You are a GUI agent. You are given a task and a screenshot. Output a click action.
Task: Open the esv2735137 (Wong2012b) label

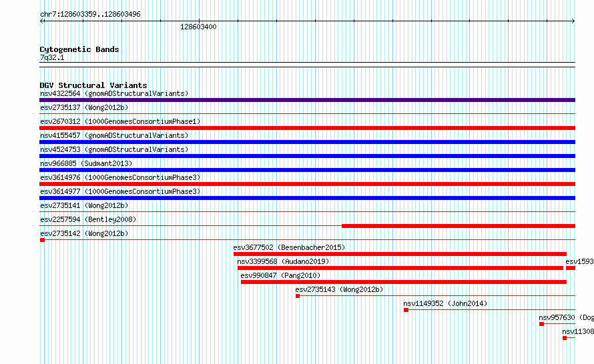coord(84,107)
